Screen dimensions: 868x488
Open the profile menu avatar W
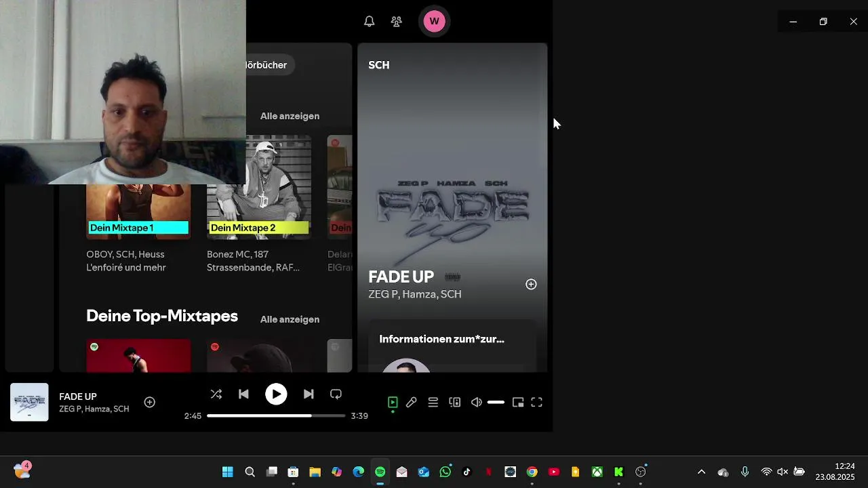point(434,21)
